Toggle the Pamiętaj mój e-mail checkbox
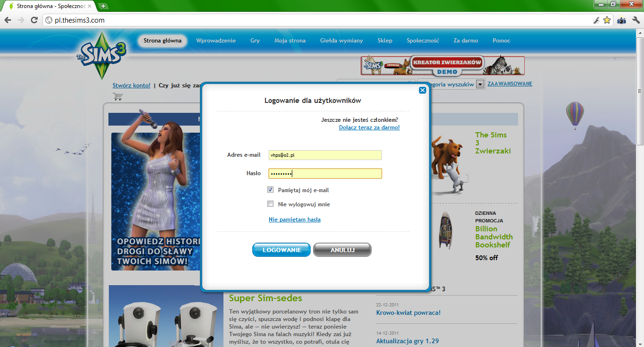The width and height of the screenshot is (644, 347). [271, 190]
